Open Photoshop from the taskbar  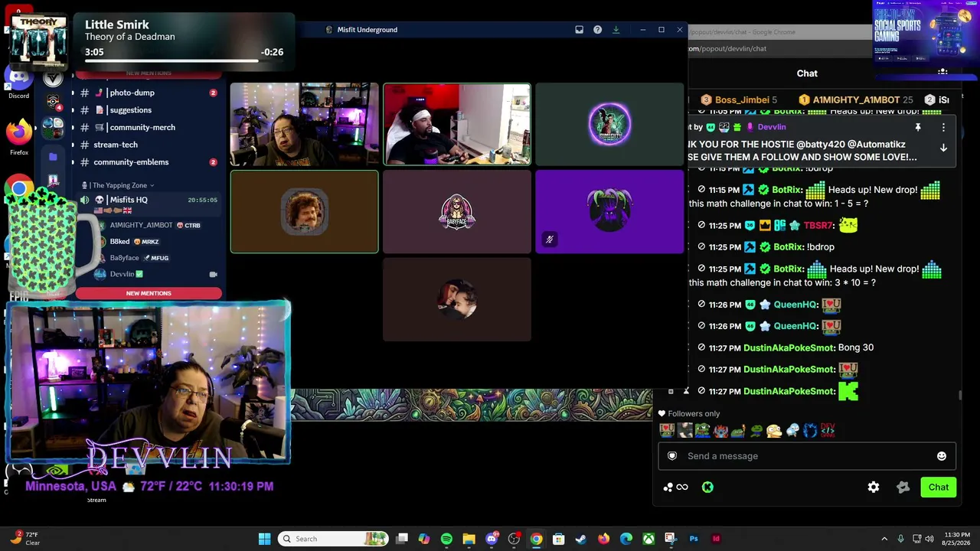pos(694,539)
